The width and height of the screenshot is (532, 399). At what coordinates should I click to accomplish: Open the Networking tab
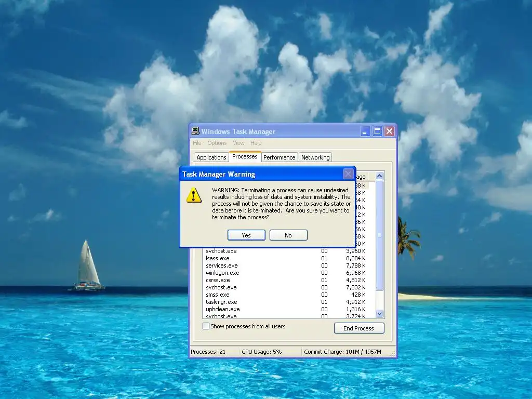(315, 157)
